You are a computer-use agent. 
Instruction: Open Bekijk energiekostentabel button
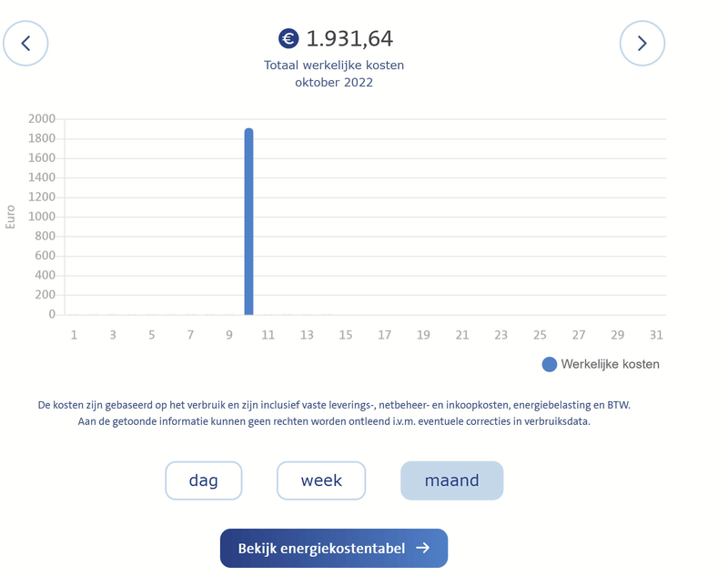pos(334,548)
